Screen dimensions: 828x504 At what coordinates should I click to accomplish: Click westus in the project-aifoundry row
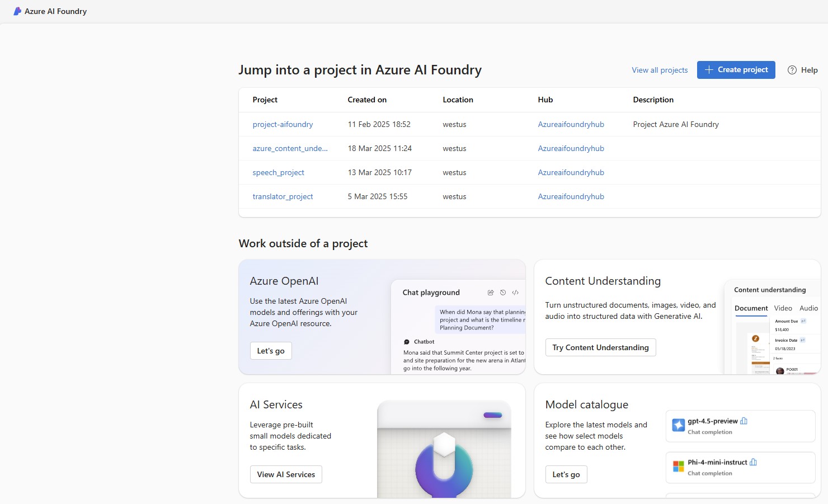455,124
